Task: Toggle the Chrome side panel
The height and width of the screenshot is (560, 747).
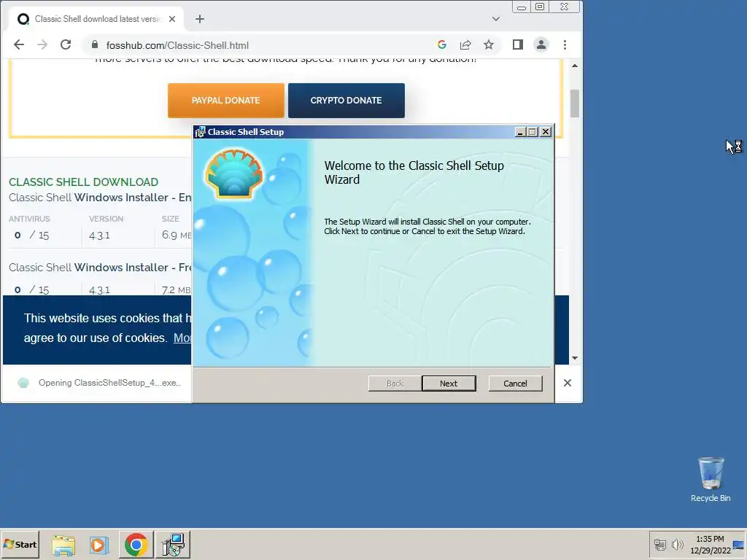Action: pyautogui.click(x=518, y=44)
